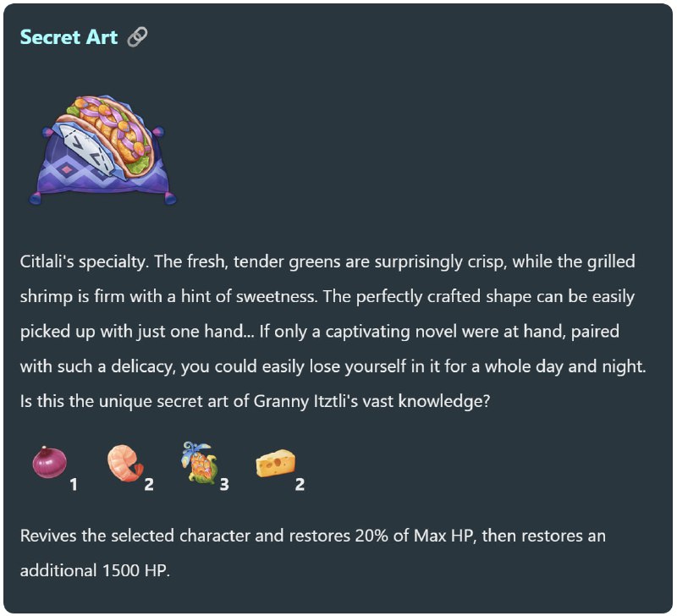
Task: Click the chain link icon beside Secret Art
Action: [137, 36]
